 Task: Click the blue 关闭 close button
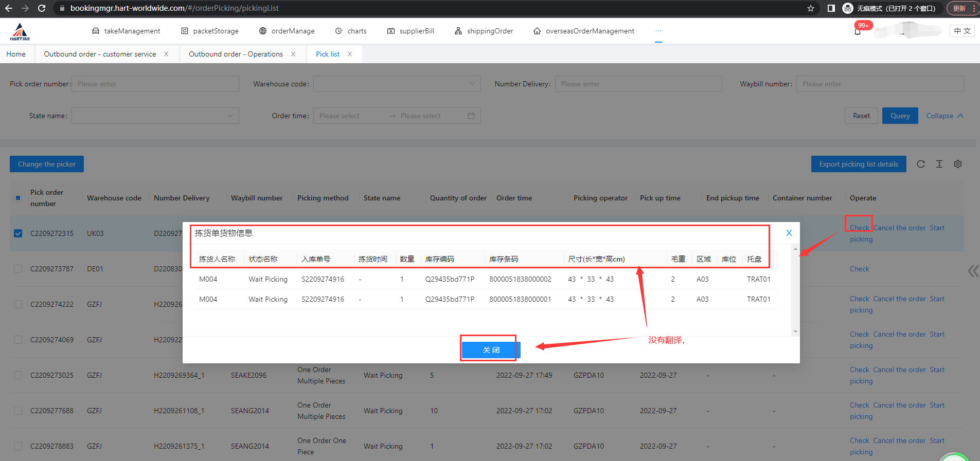click(x=491, y=350)
